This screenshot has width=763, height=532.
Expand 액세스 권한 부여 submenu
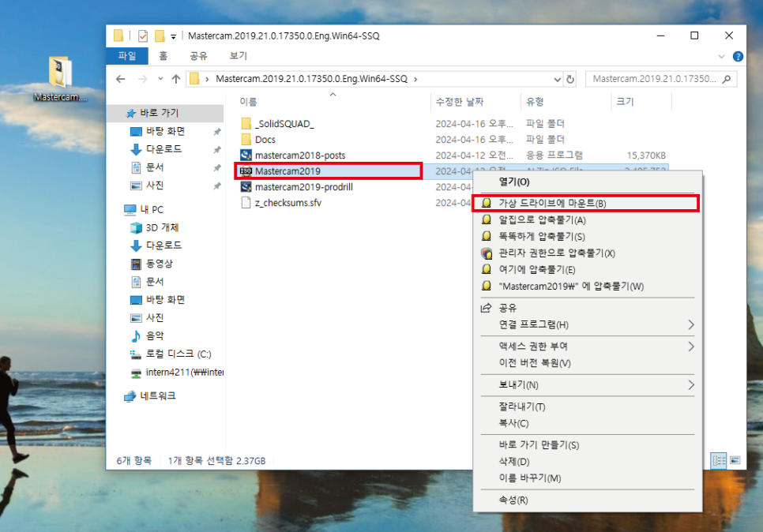[588, 347]
